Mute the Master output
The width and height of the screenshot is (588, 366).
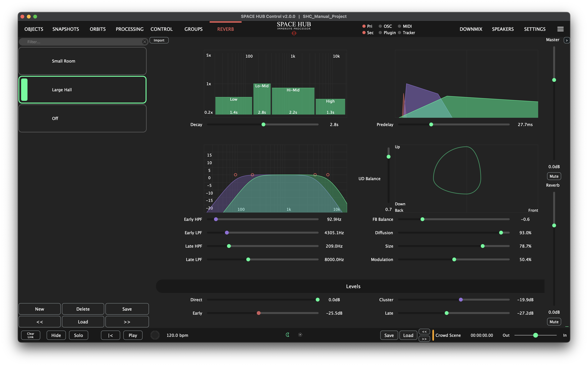554,176
